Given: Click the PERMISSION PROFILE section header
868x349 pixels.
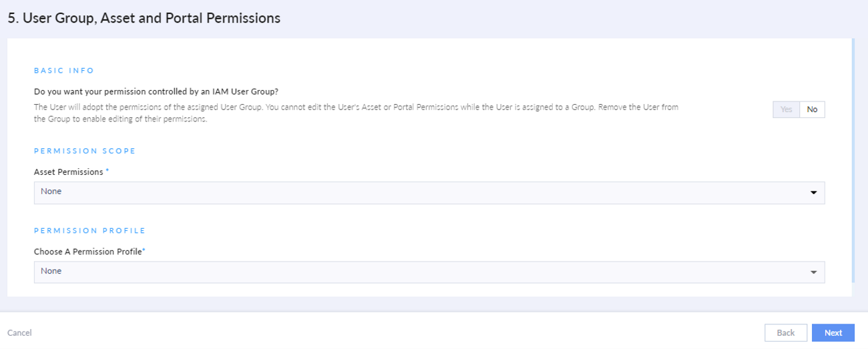Looking at the screenshot, I should tap(89, 230).
